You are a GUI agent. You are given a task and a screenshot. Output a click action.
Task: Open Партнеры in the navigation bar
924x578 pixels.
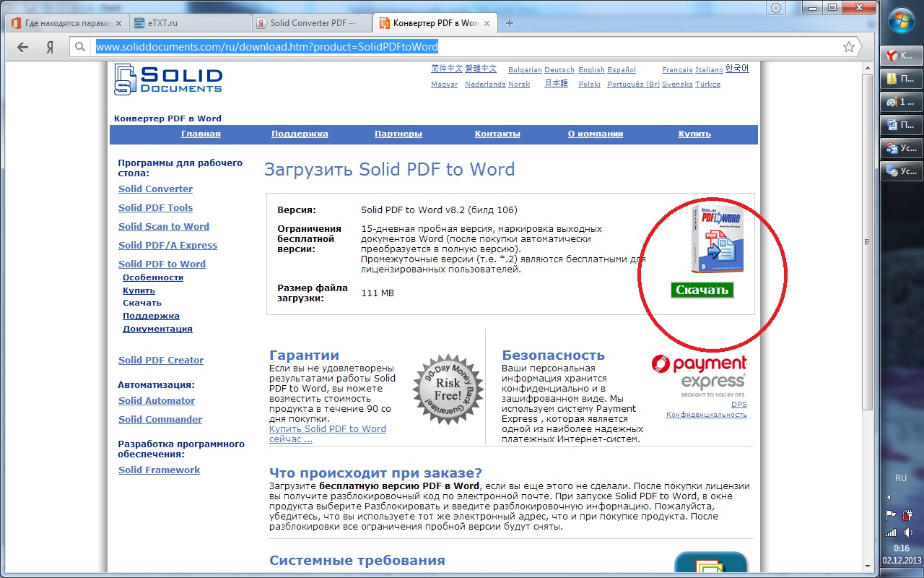coord(398,134)
